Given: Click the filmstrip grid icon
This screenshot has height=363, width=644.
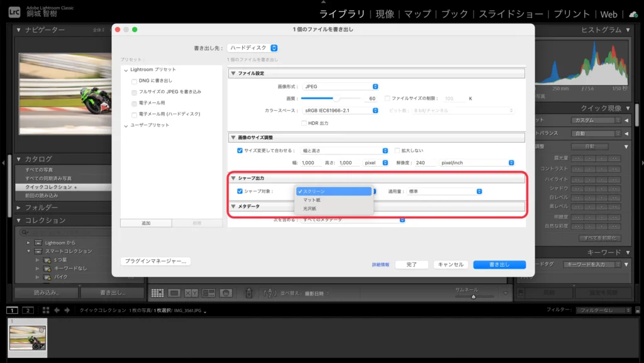Looking at the screenshot, I should click(46, 310).
